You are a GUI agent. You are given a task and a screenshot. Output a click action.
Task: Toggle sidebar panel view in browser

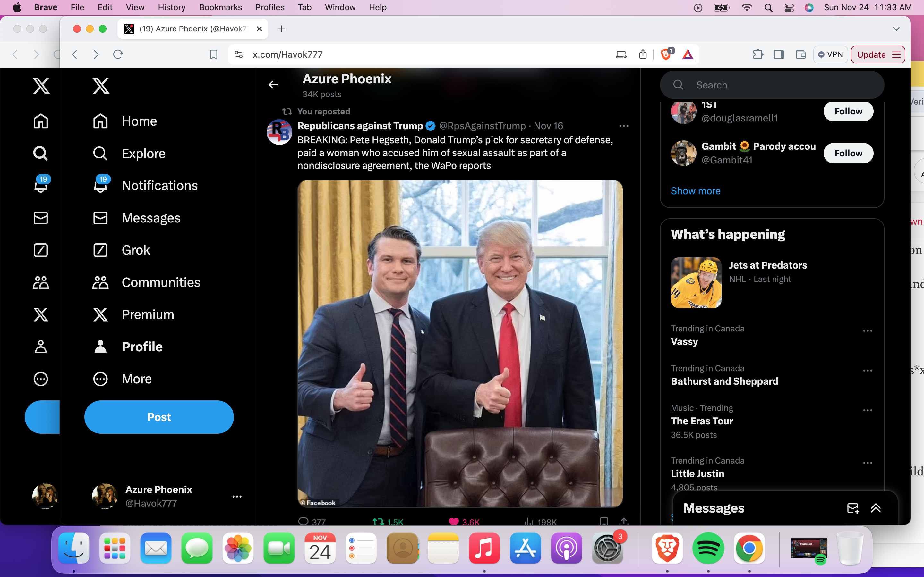click(x=780, y=54)
